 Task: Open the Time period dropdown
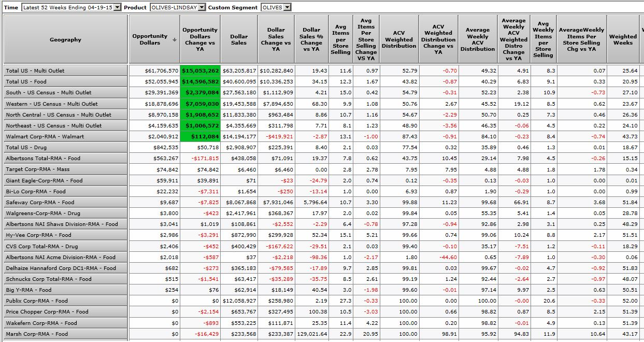pyautogui.click(x=117, y=7)
